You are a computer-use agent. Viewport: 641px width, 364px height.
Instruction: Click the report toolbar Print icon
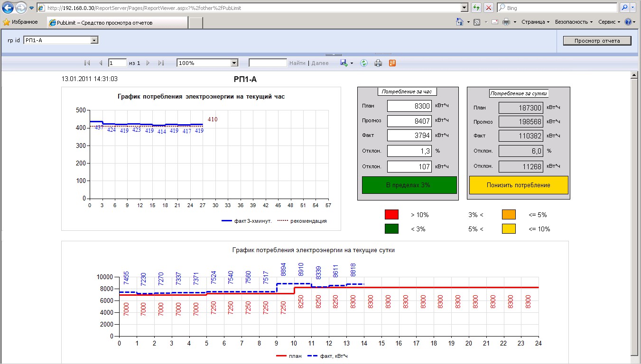pos(378,63)
